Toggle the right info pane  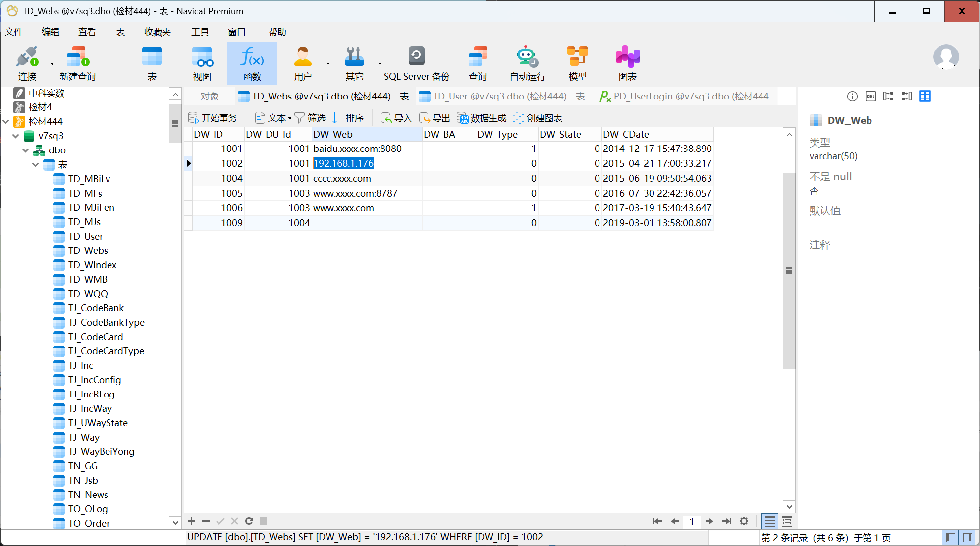[x=967, y=537]
